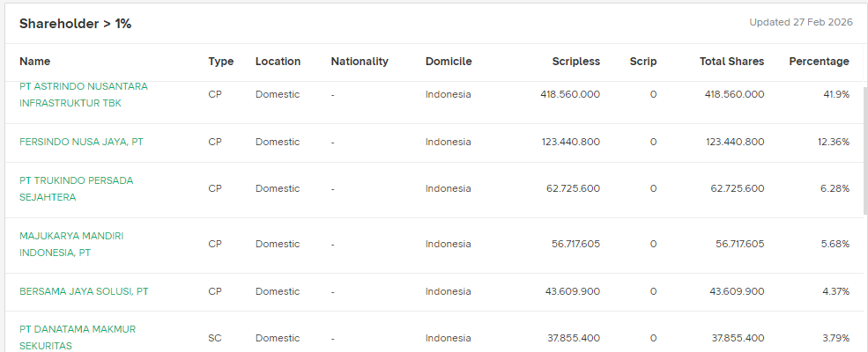This screenshot has width=868, height=352.
Task: Click the "Shareholder > 1%" heading
Action: click(75, 24)
